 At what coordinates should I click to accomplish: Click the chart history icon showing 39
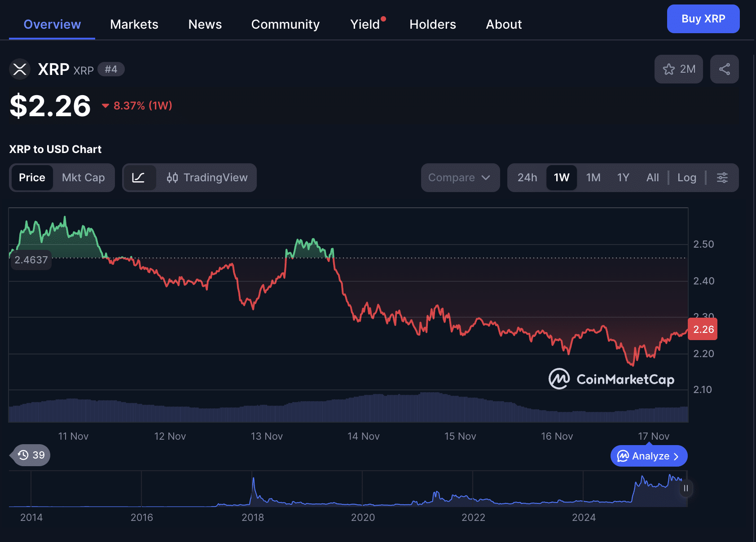pos(29,455)
